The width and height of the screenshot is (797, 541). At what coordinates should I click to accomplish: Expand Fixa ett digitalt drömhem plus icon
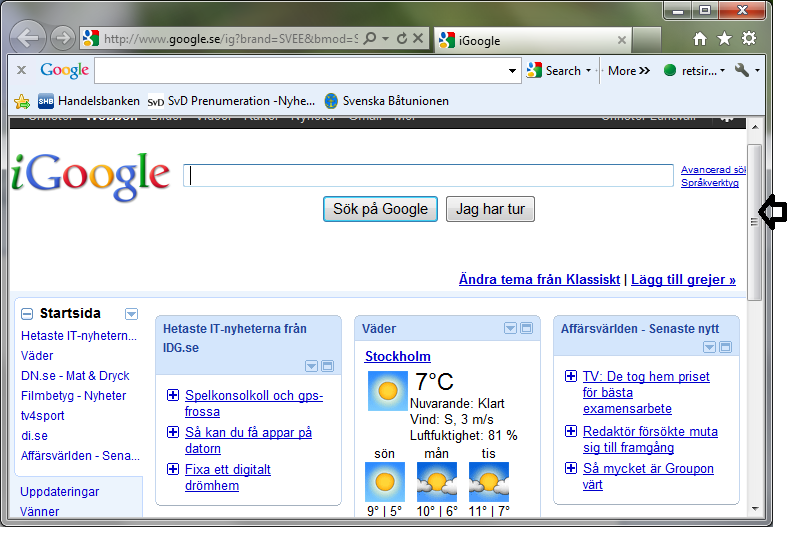[x=173, y=469]
